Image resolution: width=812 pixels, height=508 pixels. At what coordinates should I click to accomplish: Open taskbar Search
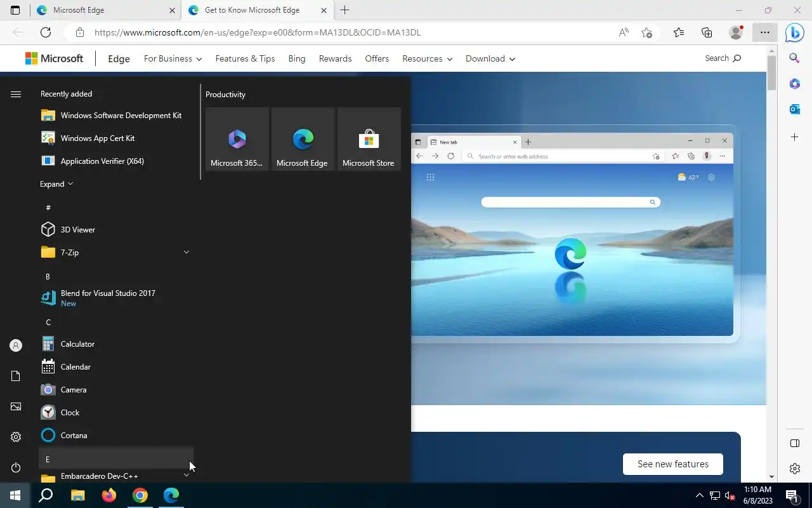pyautogui.click(x=46, y=495)
